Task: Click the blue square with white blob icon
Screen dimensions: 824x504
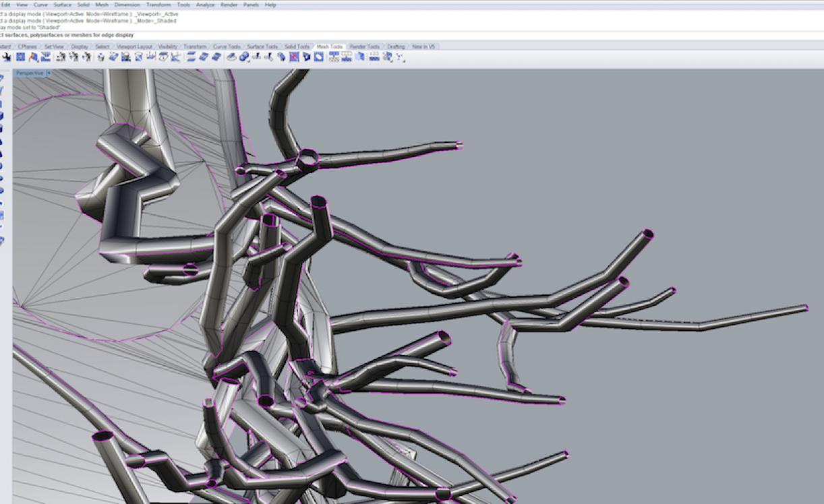Action: (x=319, y=57)
